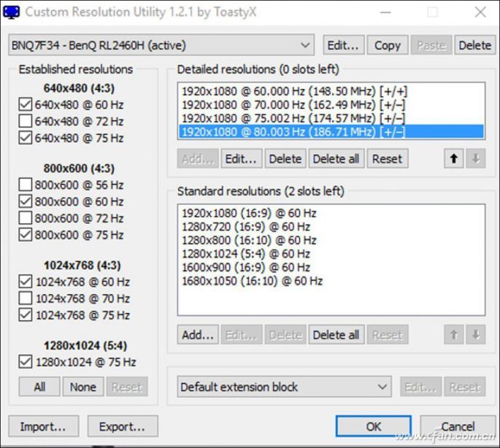Click Delete under Standard resolutions
Screen dimensions: 500x448
285,334
